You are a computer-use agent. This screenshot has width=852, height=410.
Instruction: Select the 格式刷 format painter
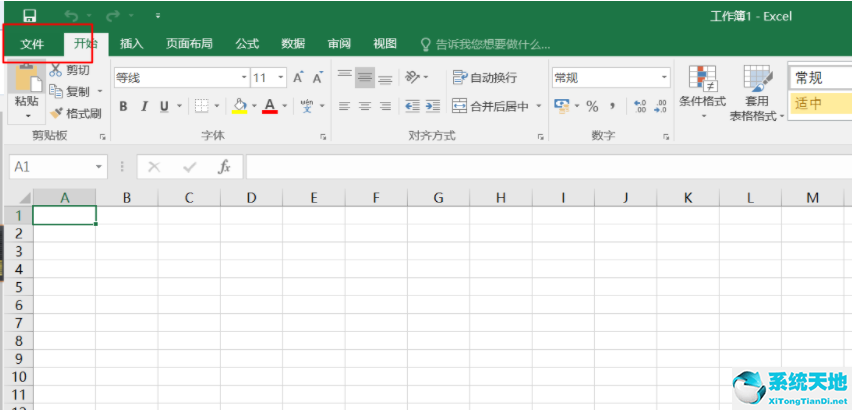(x=75, y=113)
